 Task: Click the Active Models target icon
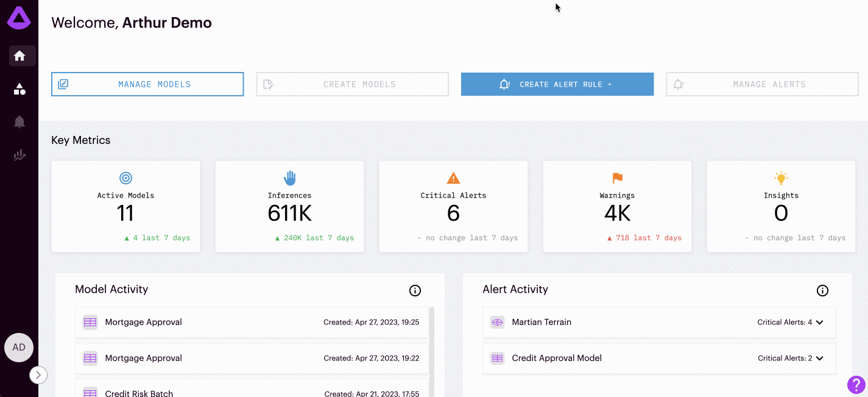coord(125,178)
